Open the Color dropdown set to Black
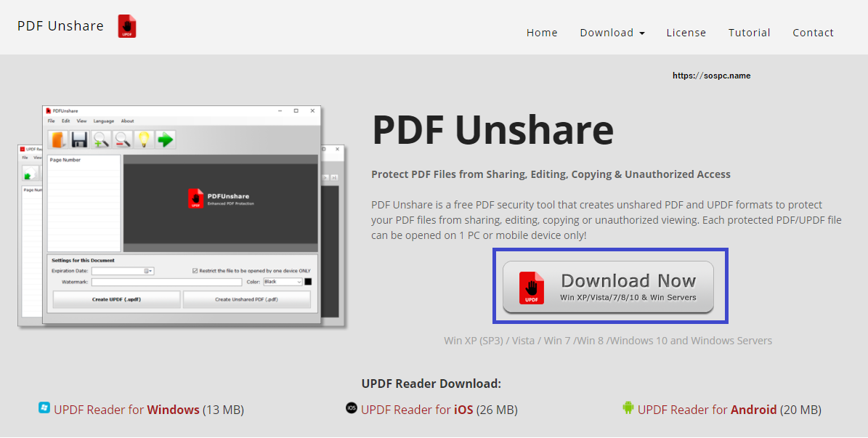868x438 pixels. tap(283, 282)
